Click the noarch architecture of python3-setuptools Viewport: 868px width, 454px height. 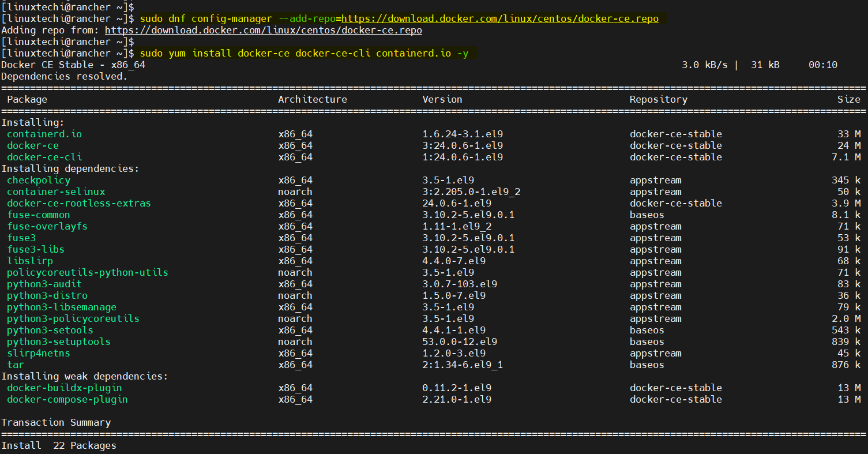[x=295, y=342]
